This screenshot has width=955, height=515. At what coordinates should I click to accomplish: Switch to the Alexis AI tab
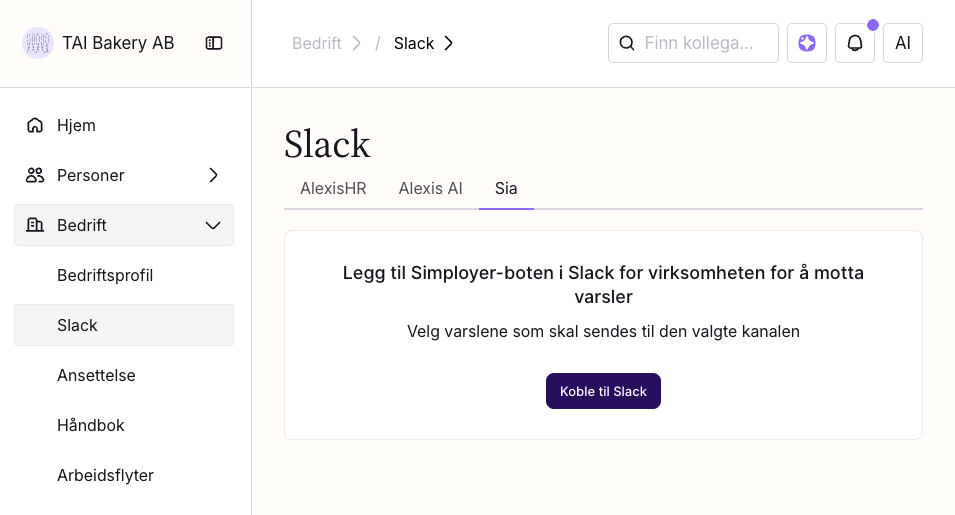click(430, 188)
